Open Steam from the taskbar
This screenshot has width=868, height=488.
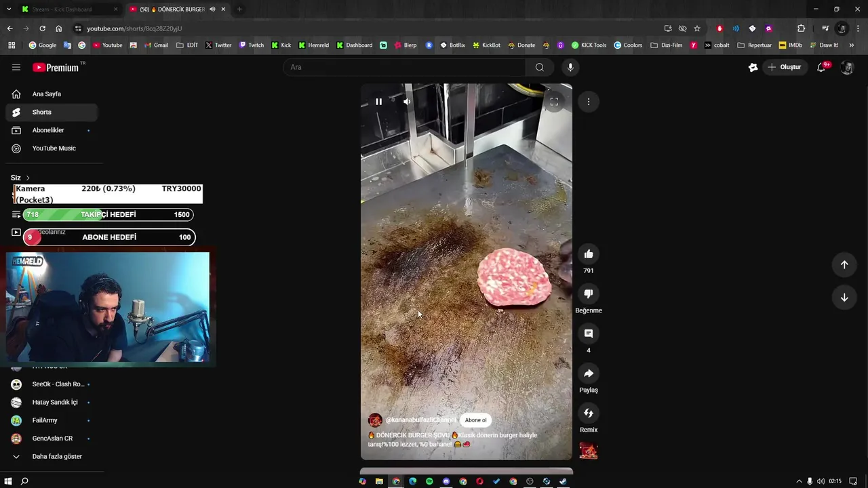pos(563,481)
